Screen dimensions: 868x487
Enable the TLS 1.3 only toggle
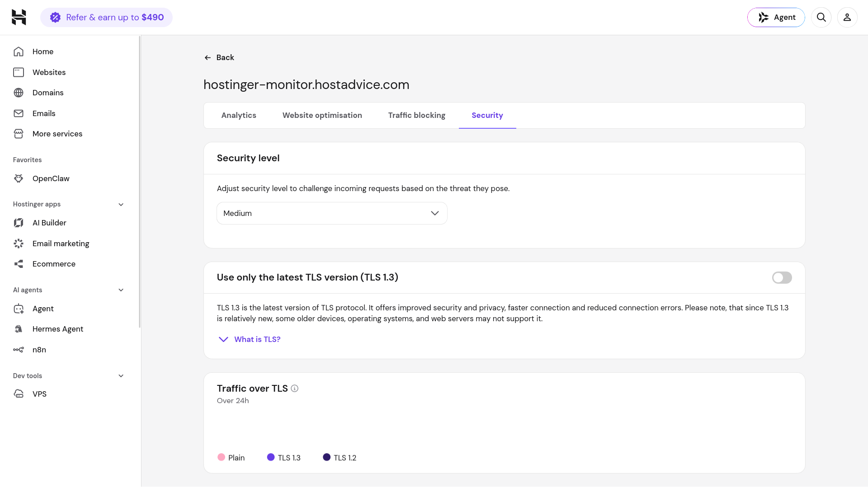tap(782, 277)
